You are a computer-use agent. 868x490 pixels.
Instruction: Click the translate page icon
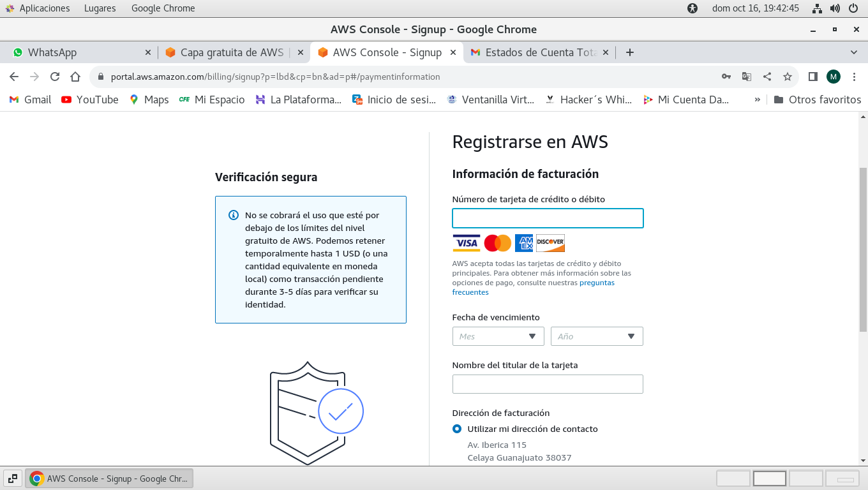(x=747, y=77)
